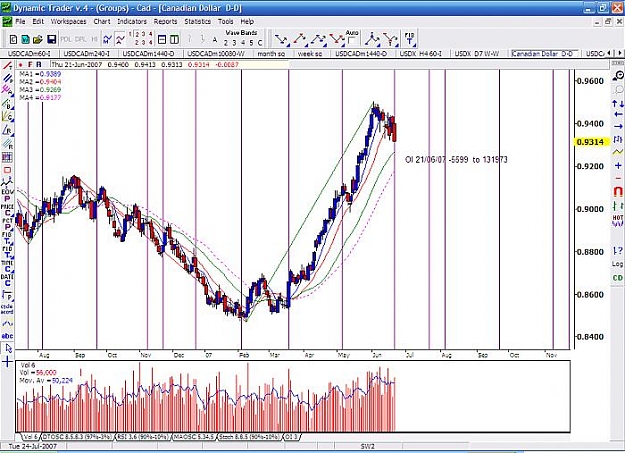Select the EOW P projection tool

7,195
